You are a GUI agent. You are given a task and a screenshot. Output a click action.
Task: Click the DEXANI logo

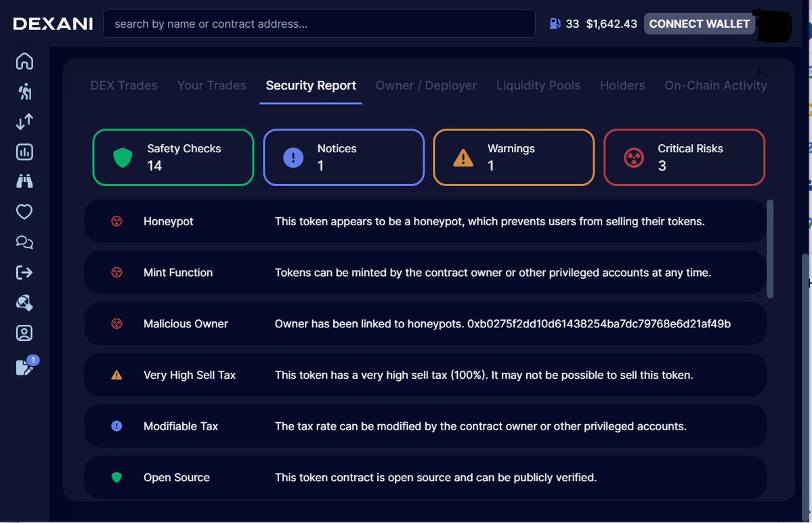pyautogui.click(x=53, y=24)
